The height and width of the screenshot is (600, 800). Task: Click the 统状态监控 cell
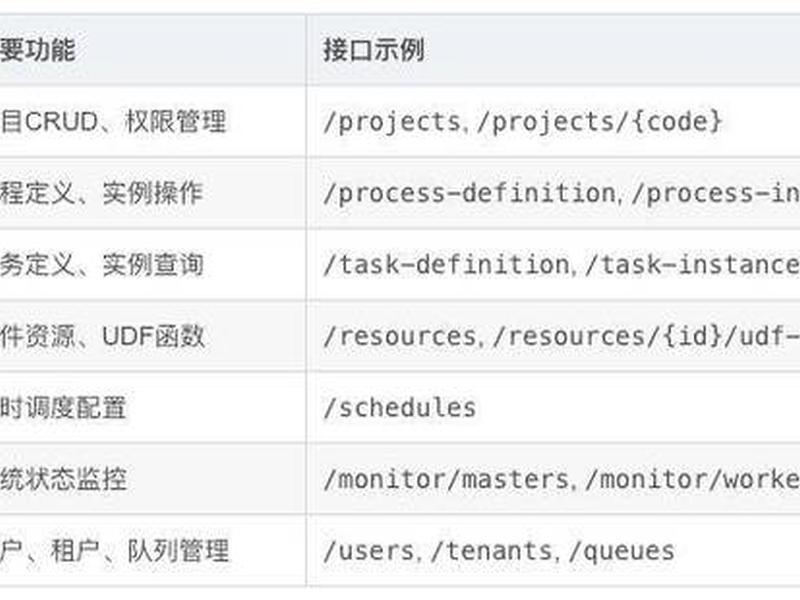(63, 479)
